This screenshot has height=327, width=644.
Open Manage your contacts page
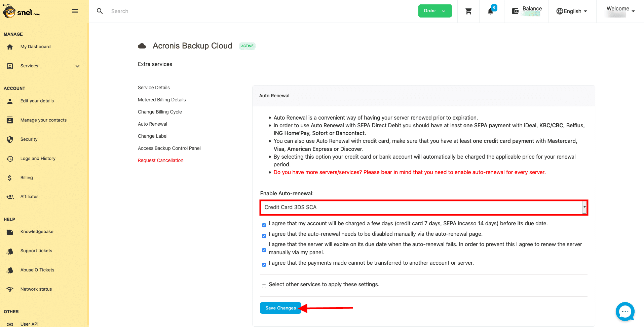pos(43,120)
